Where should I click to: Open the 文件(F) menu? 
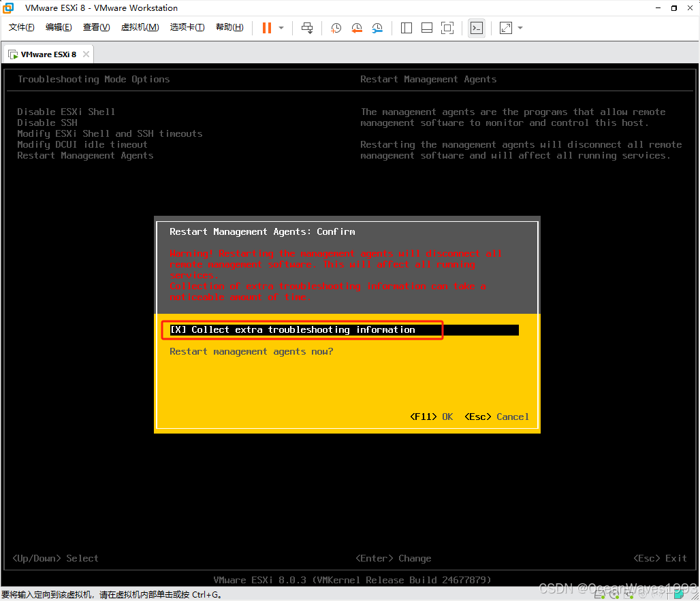(x=21, y=27)
